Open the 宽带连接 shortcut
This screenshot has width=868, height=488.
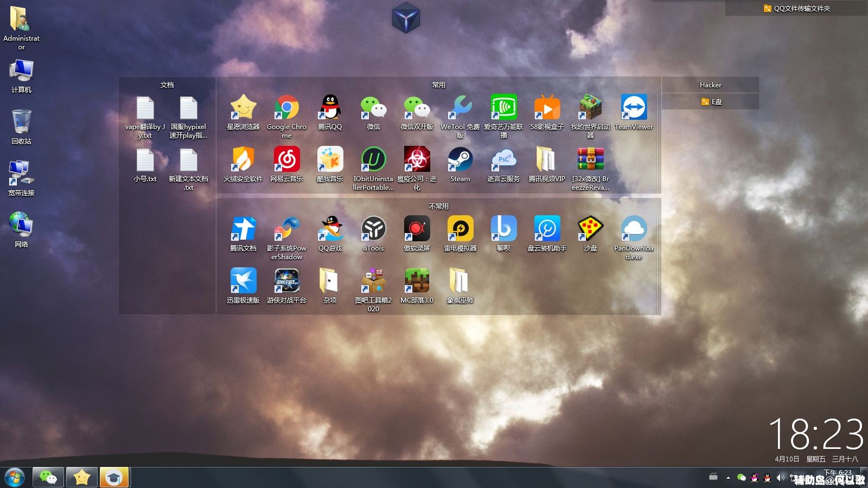(21, 178)
